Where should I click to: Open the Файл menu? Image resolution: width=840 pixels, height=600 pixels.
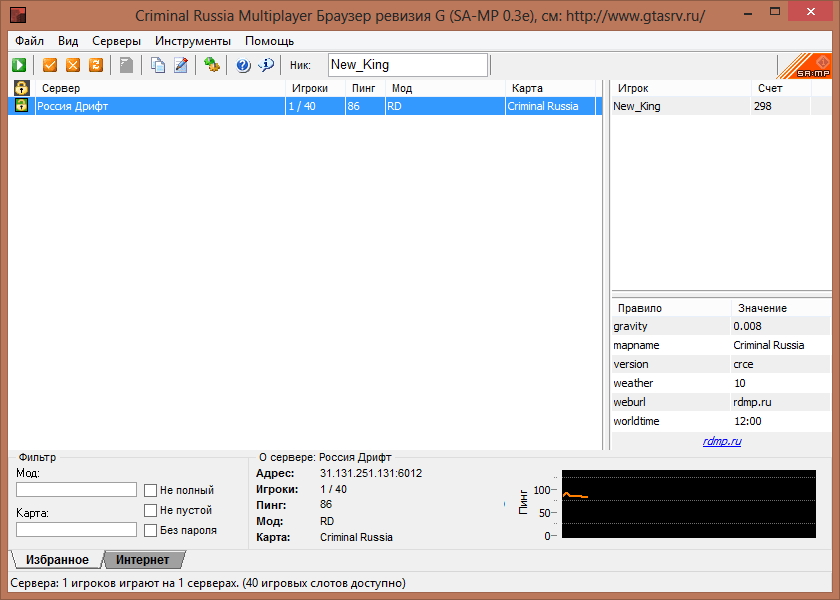point(29,41)
